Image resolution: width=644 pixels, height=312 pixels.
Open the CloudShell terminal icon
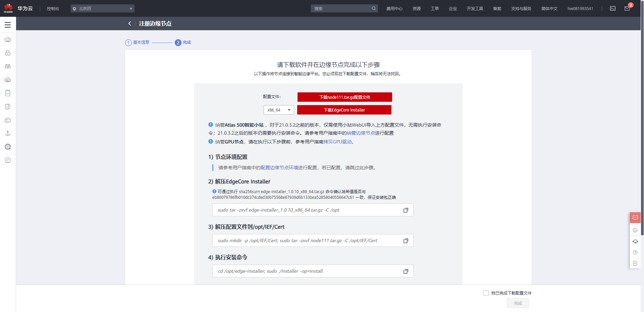click(x=613, y=8)
